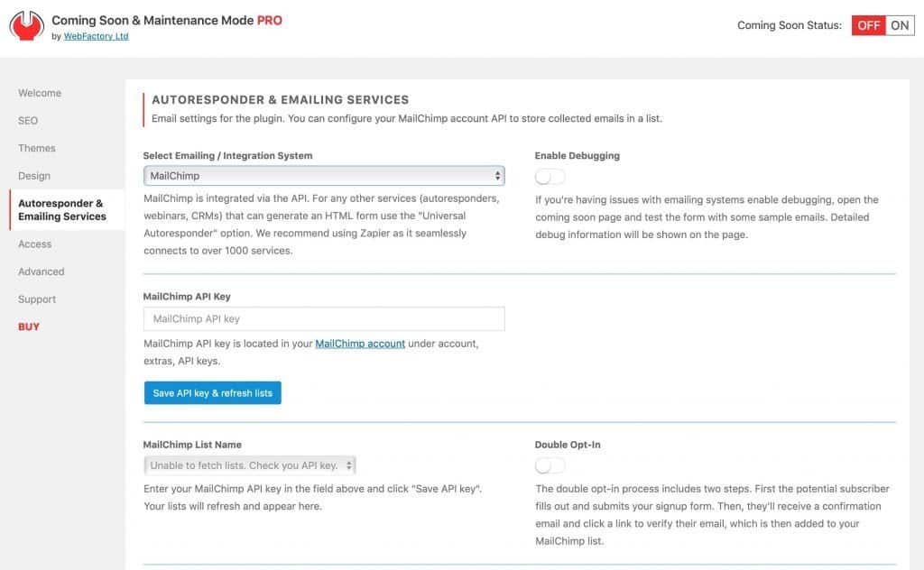Click the red wrench plugin logo
924x570 pixels.
click(x=26, y=26)
